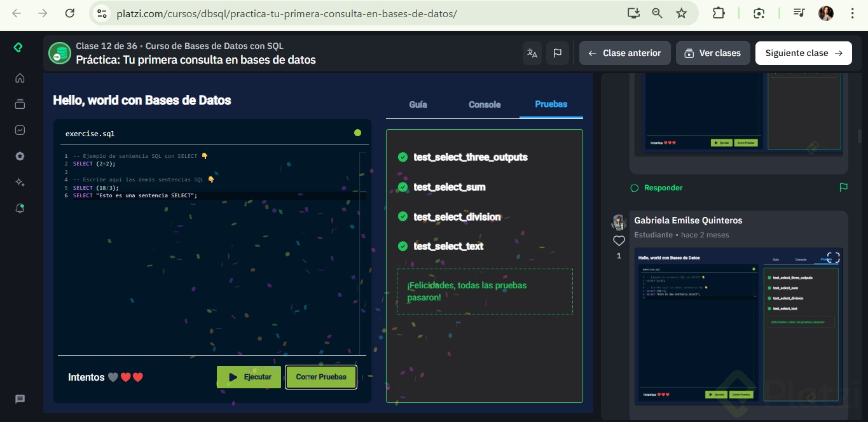Expand Gabriela's screenshot to fullscreen
This screenshot has height=422, width=868.
tap(833, 257)
